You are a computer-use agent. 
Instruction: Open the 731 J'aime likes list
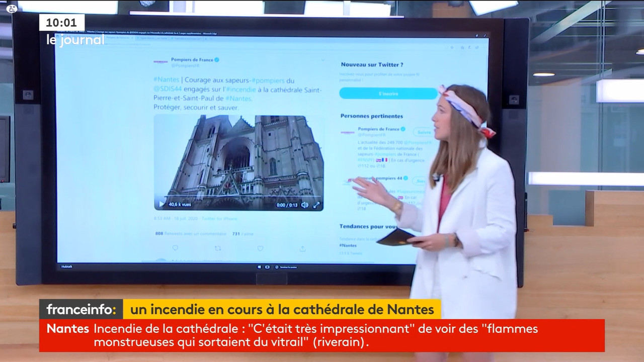(x=243, y=234)
